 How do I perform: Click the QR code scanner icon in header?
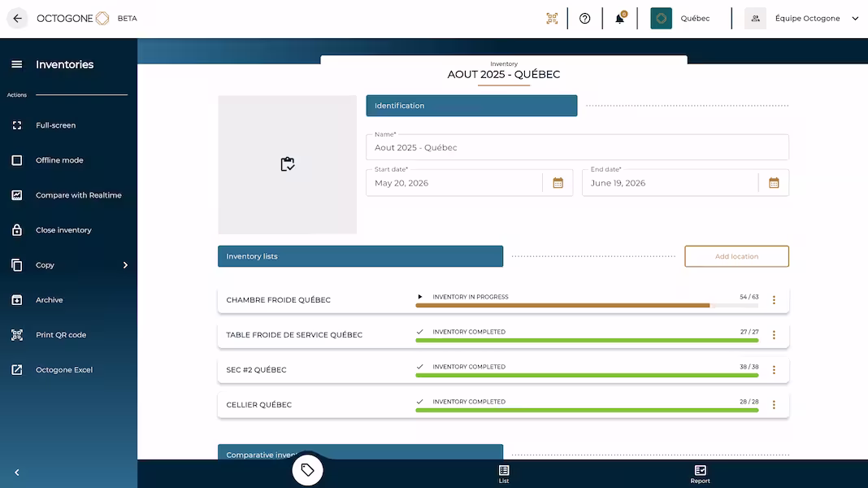pos(552,19)
